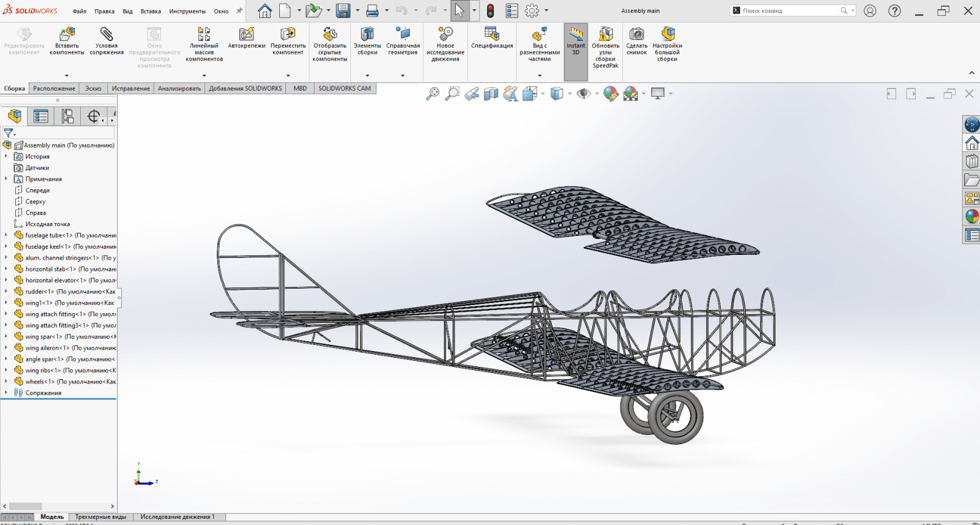Open the Инструменты menu
Image resolution: width=980 pixels, height=525 pixels.
click(x=187, y=11)
